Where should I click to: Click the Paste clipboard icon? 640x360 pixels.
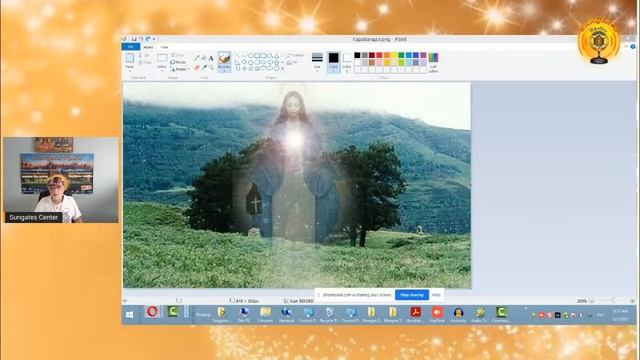tap(129, 58)
